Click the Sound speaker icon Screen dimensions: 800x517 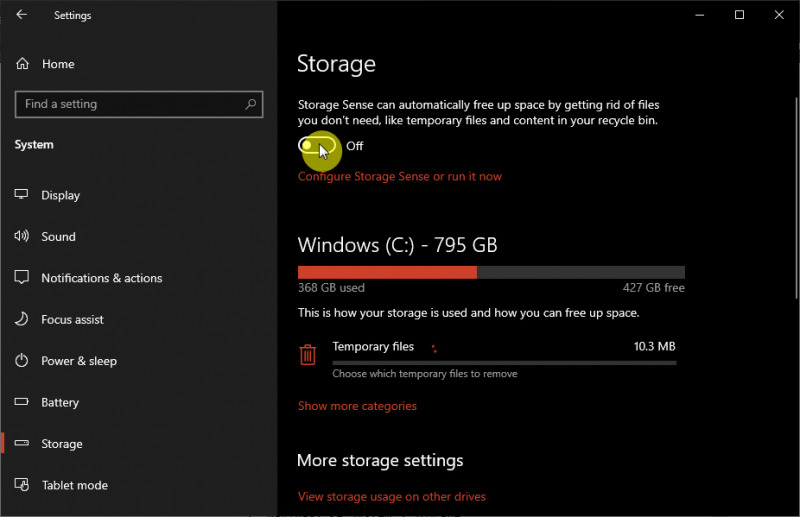pos(22,237)
